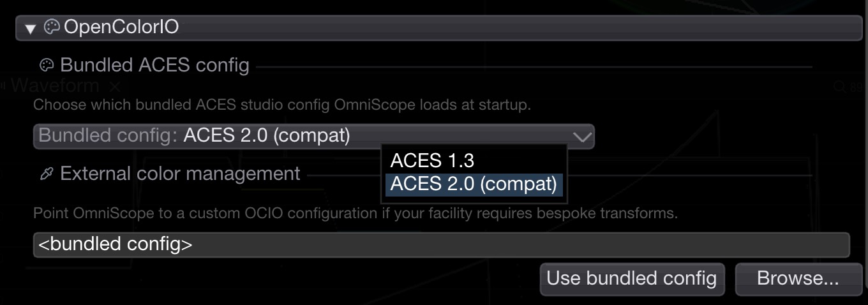Focus the <bundled config> path field
This screenshot has width=868, height=305.
coord(441,244)
